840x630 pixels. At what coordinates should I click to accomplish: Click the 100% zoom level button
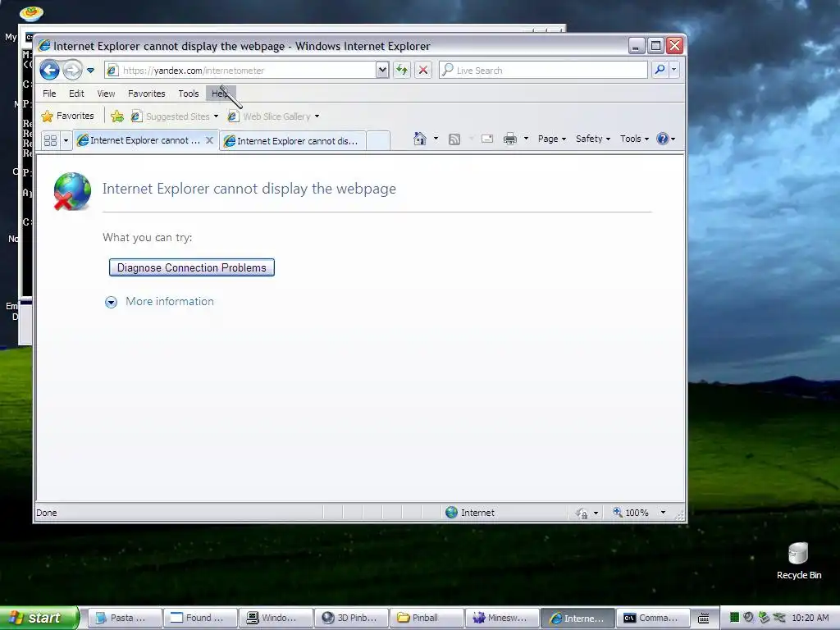(x=631, y=513)
